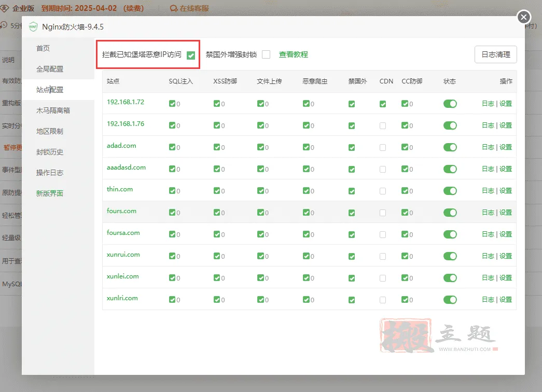Click the 企业版 diamond icon in header
This screenshot has width=542, height=392.
click(5, 8)
